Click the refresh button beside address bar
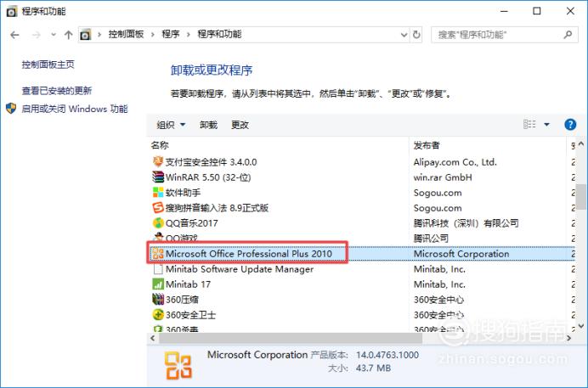The image size is (588, 388). click(416, 35)
